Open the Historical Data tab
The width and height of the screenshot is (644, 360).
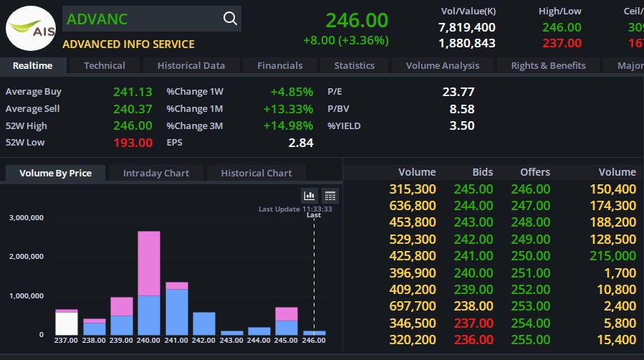(x=191, y=65)
